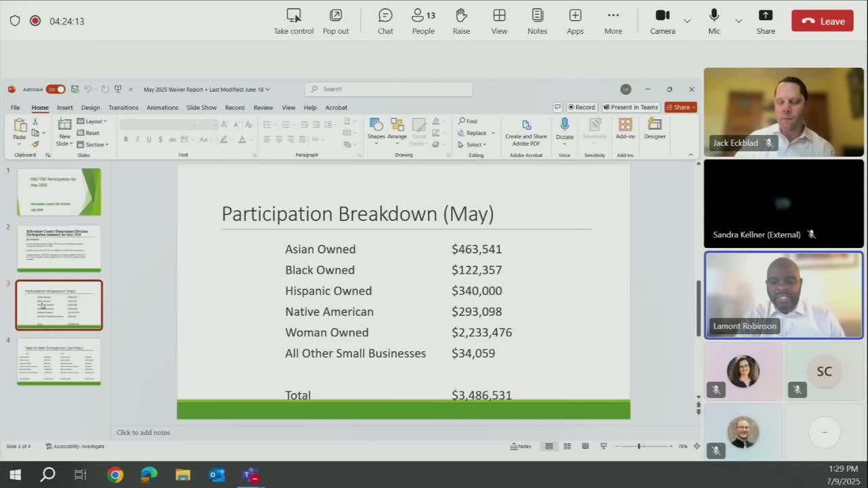Viewport: 868px width, 488px height.
Task: Click the Share screen icon
Action: (x=766, y=21)
